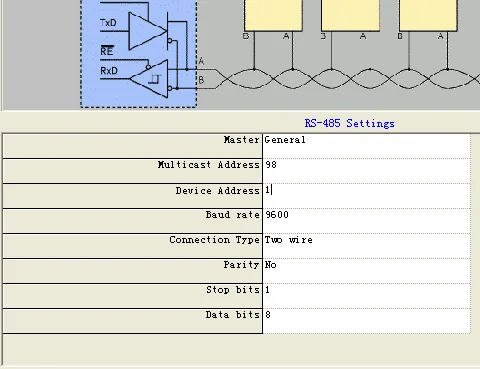This screenshot has width=480, height=369.
Task: Click the RS-485 Settings heading
Action: point(349,123)
